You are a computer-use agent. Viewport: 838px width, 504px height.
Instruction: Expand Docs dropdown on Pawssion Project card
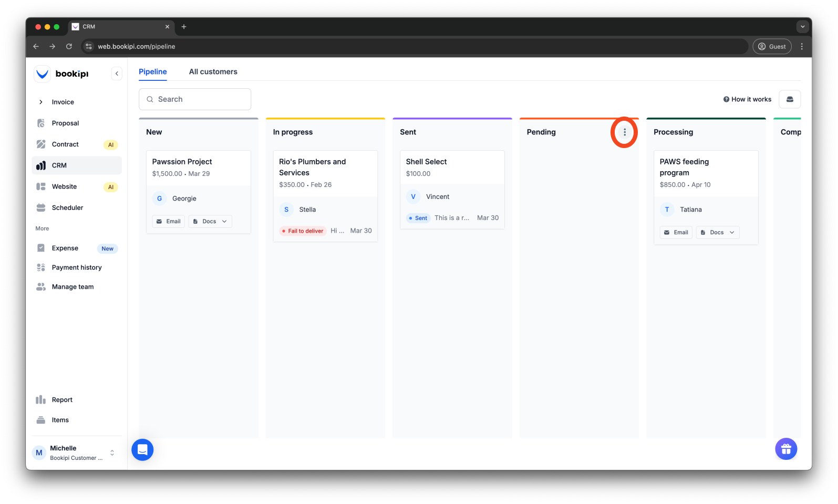pyautogui.click(x=210, y=222)
